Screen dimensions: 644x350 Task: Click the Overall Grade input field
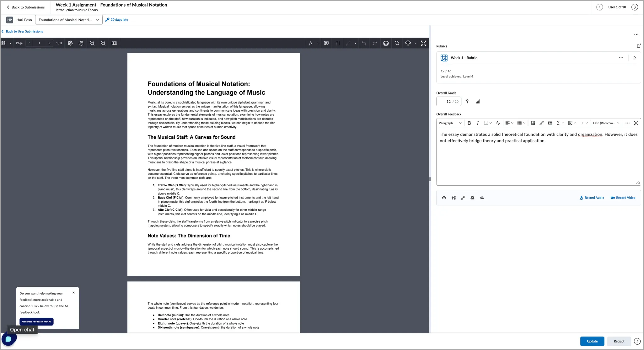[x=446, y=102]
